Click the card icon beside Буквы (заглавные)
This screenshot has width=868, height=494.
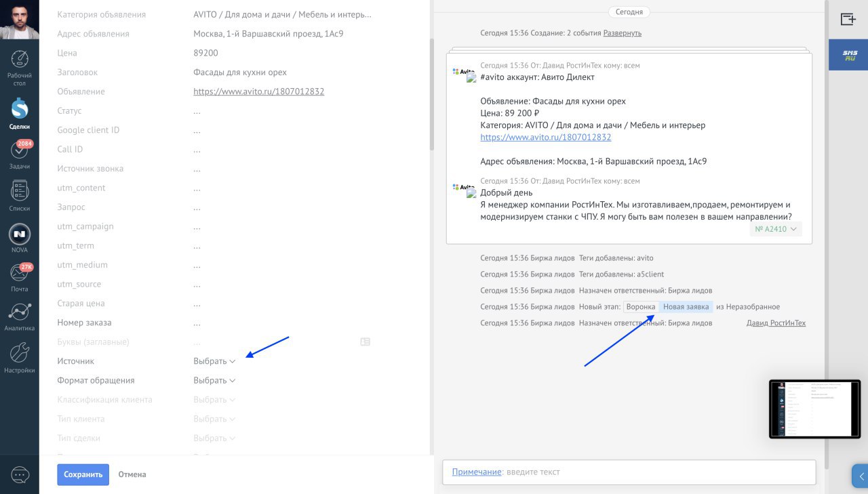click(x=365, y=342)
